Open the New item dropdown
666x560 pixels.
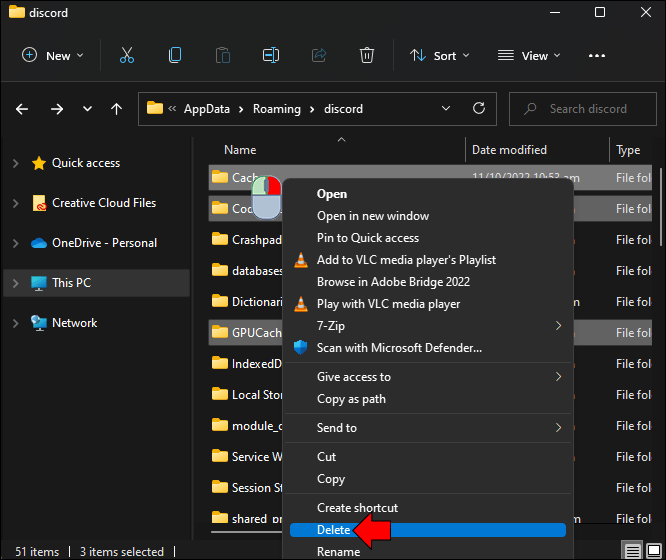click(x=53, y=56)
